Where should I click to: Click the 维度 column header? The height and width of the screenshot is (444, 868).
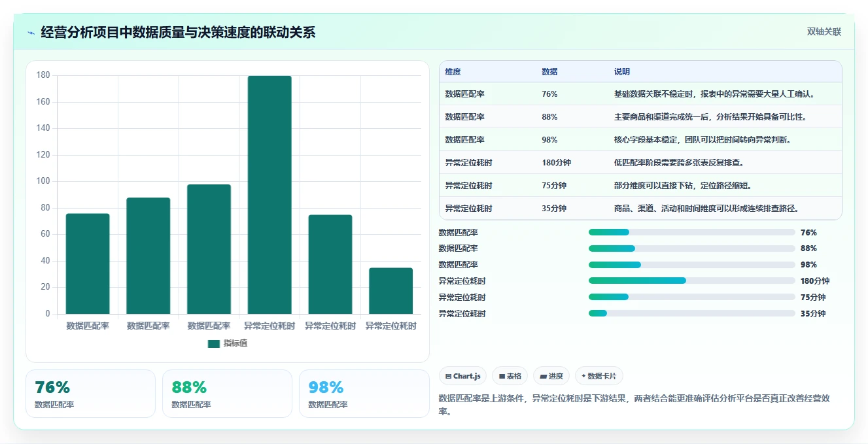pyautogui.click(x=453, y=72)
